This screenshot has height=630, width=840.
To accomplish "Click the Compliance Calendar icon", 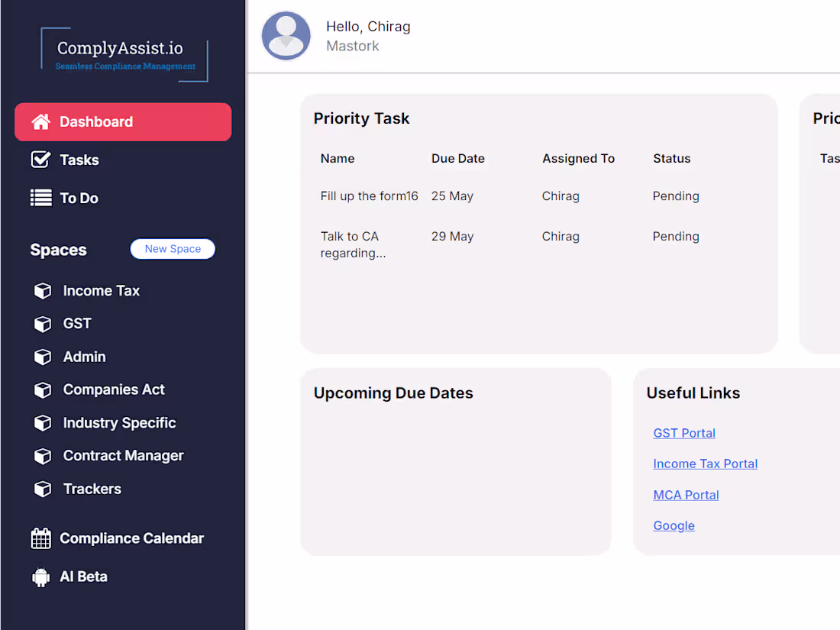I will (40, 538).
